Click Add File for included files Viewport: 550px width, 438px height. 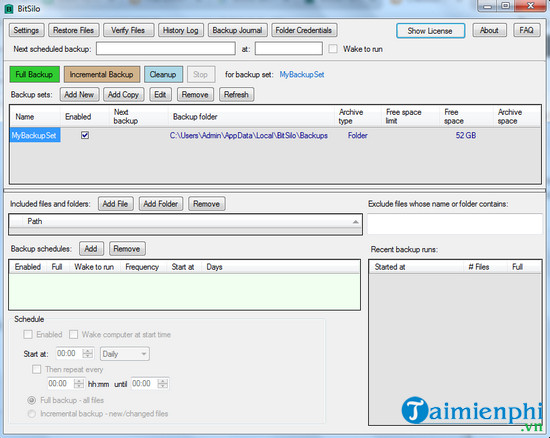[115, 204]
